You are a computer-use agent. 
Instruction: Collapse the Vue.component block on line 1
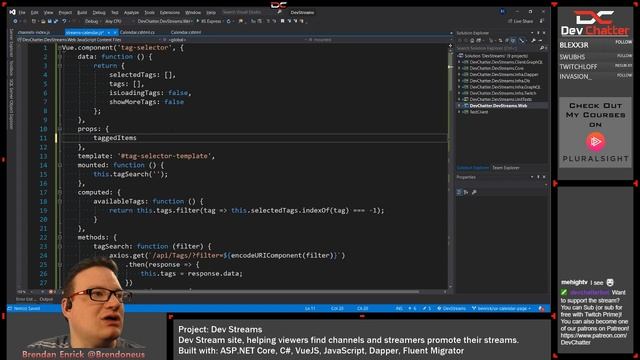coord(60,48)
